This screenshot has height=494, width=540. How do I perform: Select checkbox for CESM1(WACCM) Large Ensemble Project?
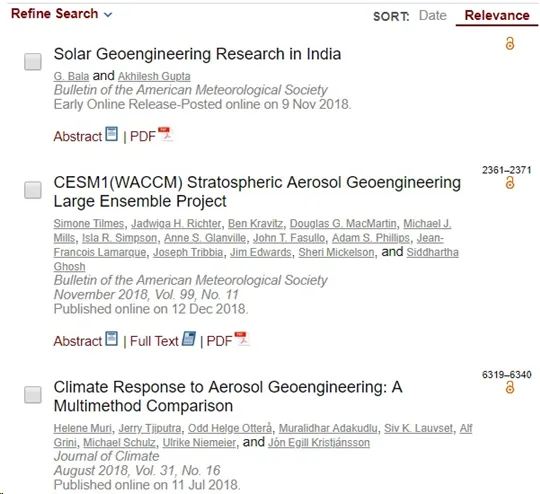33,190
